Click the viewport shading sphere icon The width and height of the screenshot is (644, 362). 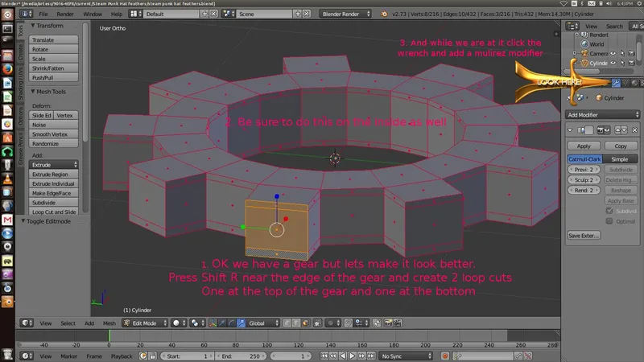(x=178, y=323)
